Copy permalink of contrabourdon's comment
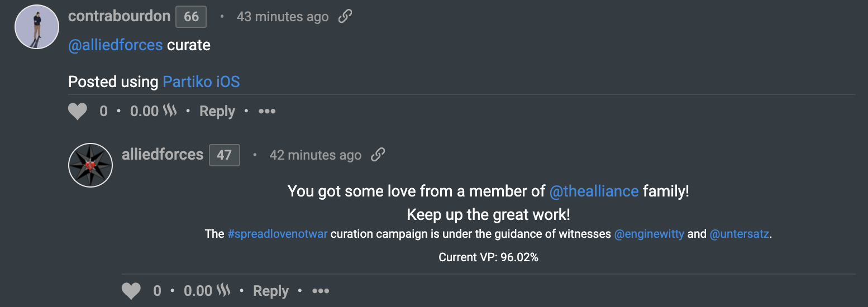The height and width of the screenshot is (307, 868). click(x=345, y=17)
